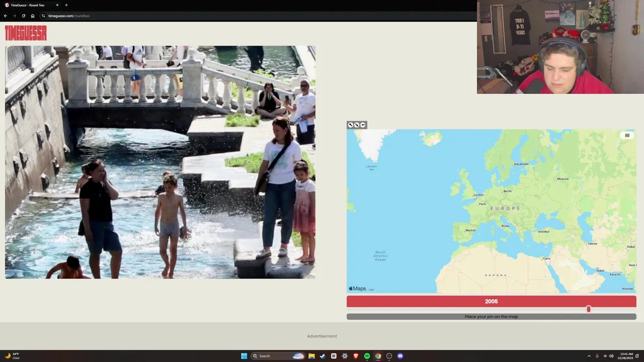Viewport: 644px width, 362px height.
Task: Open site information icon in address bar
Action: (43, 16)
